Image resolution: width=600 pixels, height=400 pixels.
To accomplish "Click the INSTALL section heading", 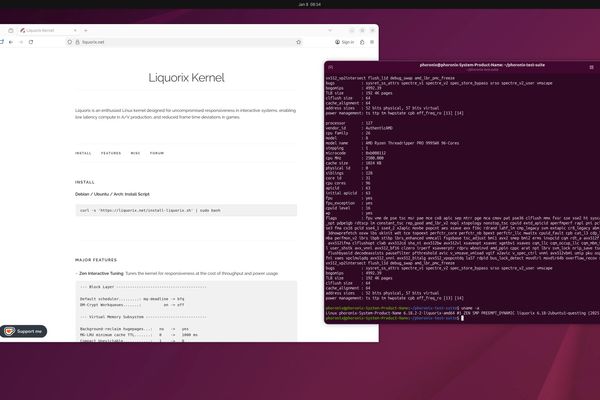I will [85, 182].
